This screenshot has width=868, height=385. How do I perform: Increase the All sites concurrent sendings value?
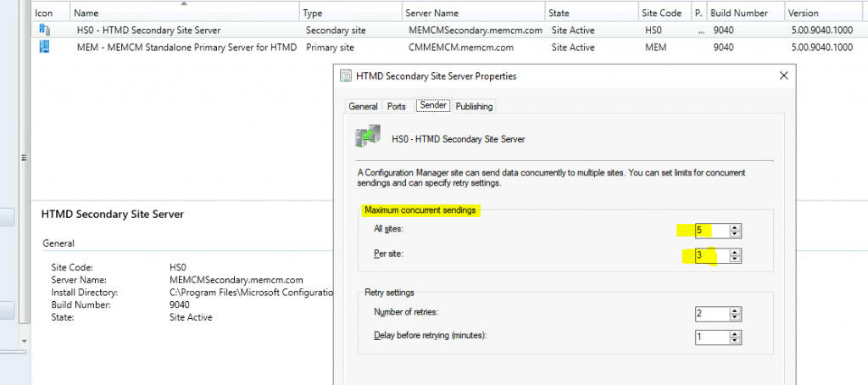click(735, 227)
